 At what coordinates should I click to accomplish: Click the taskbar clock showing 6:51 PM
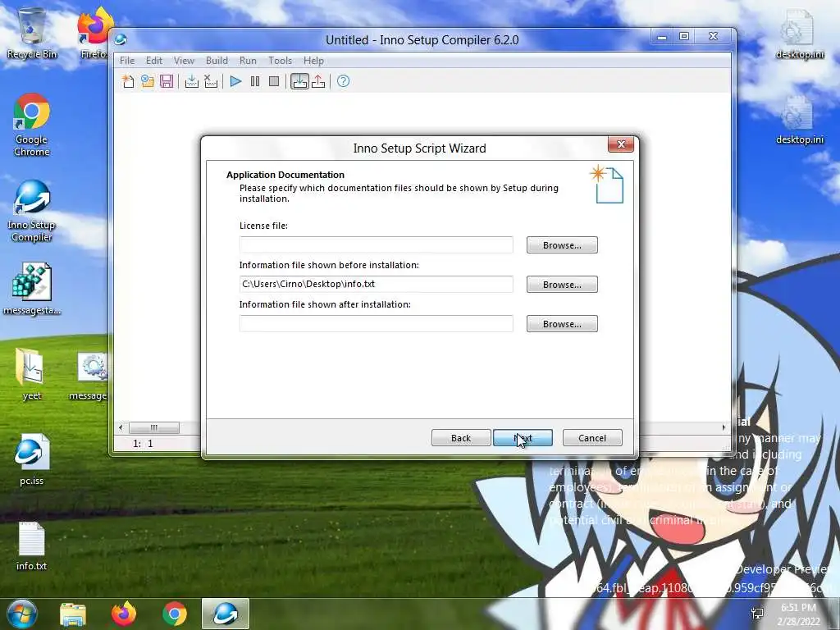[798, 614]
